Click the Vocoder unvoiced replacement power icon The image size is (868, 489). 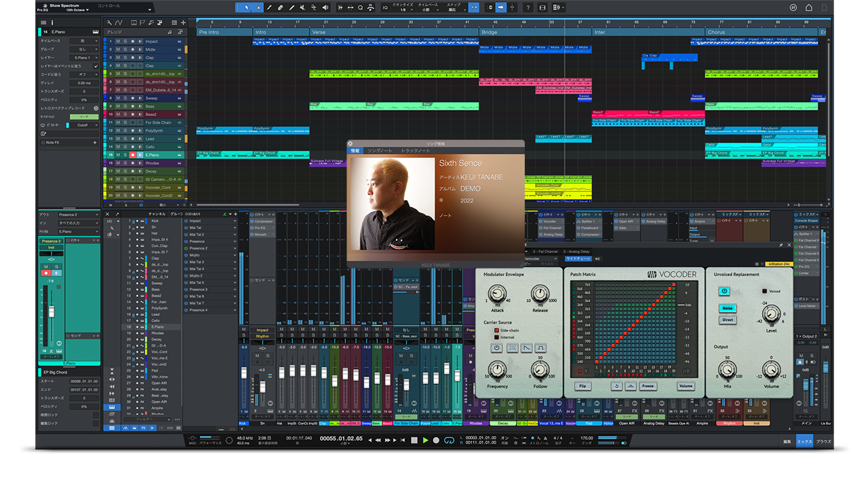pos(724,291)
